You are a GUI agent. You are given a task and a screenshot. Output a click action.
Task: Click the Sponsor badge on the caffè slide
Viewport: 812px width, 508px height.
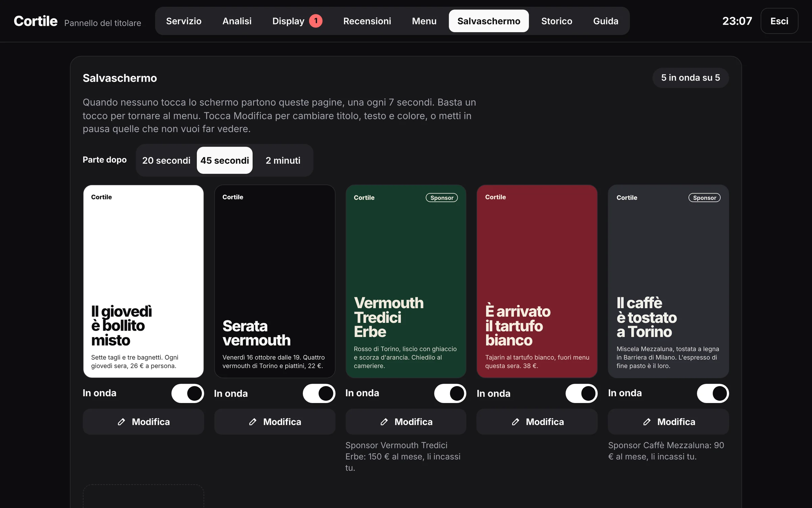704,198
